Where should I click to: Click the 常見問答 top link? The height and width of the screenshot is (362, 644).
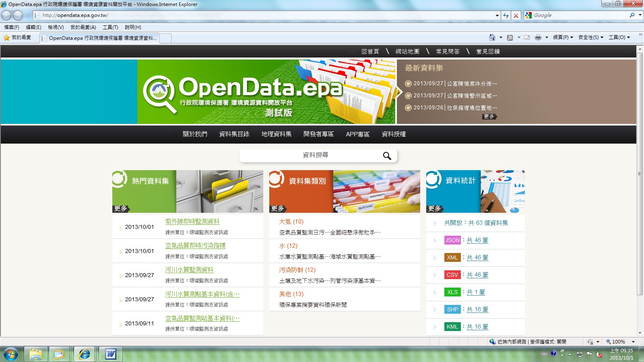click(x=448, y=51)
